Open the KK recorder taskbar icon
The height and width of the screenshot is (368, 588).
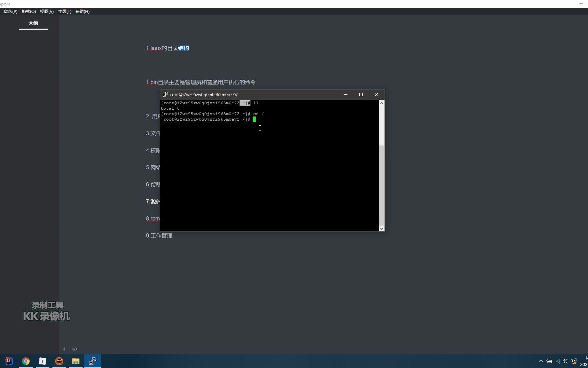[59, 361]
